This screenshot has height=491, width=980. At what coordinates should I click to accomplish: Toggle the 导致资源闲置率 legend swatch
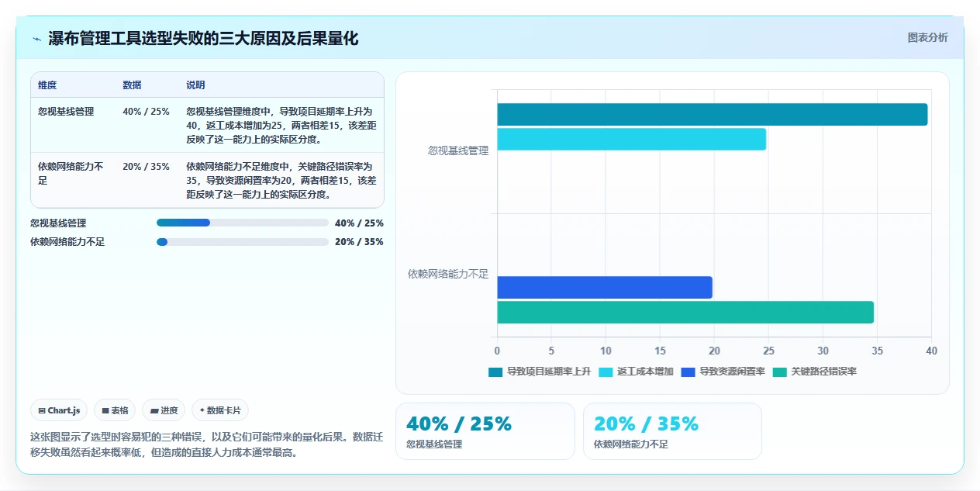tap(688, 372)
